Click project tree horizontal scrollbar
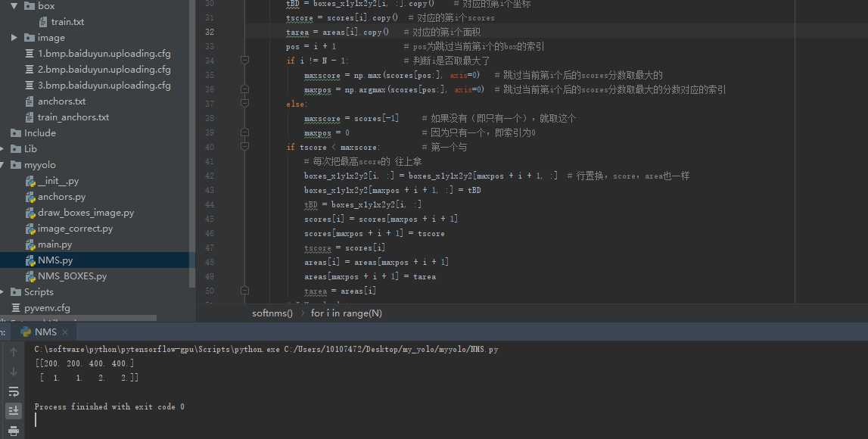The height and width of the screenshot is (439, 868). (x=77, y=319)
